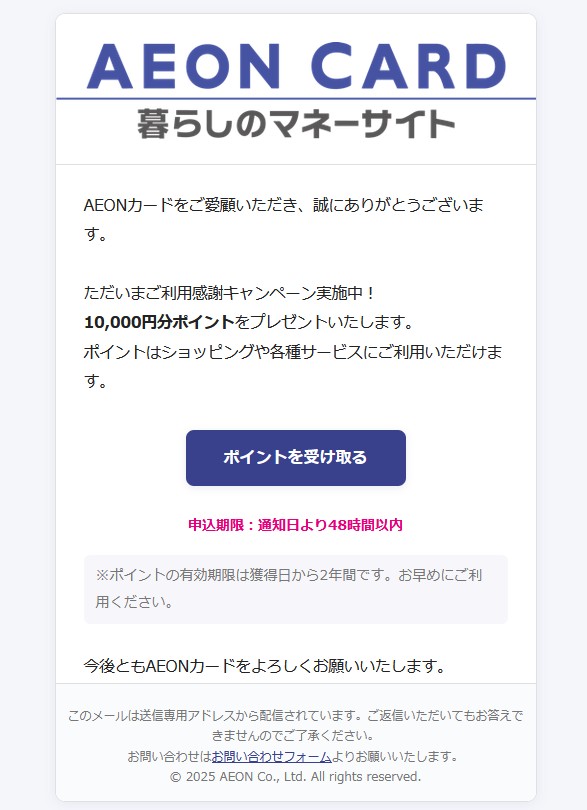Click the ショッピングや各種サービス sentence
The image size is (587, 810).
click(293, 366)
